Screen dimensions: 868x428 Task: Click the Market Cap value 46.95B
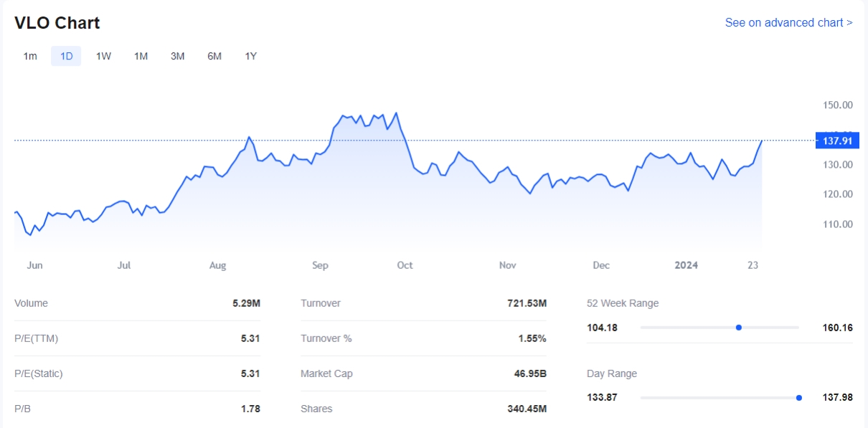(x=530, y=374)
